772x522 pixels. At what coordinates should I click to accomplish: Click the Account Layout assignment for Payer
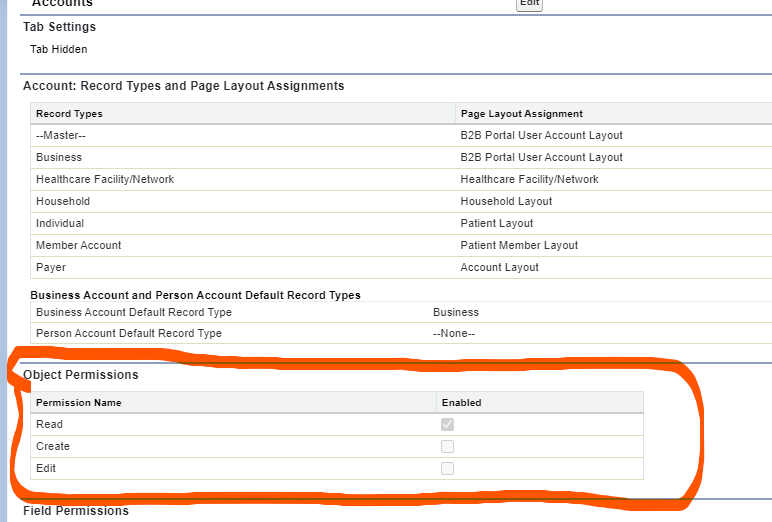(499, 267)
